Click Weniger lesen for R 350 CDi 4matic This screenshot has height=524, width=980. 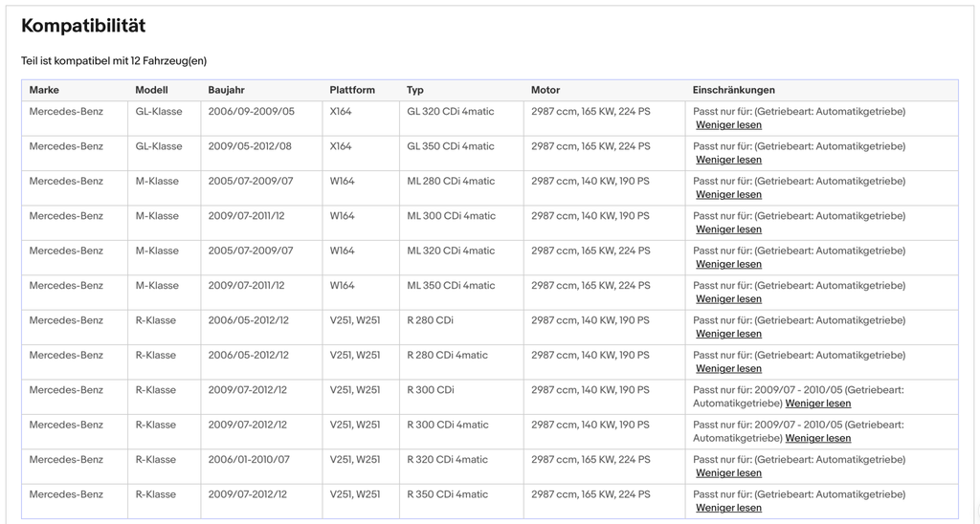pyautogui.click(x=728, y=509)
